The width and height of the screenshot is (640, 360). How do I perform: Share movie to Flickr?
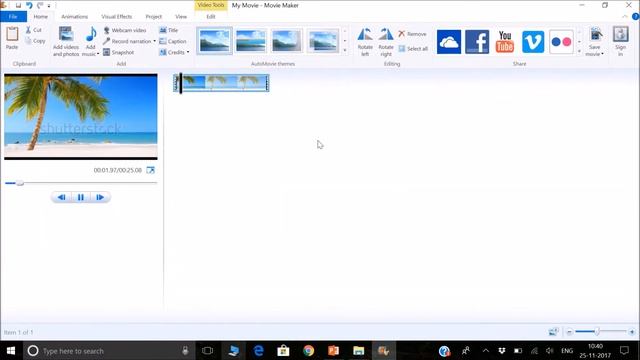[x=561, y=42]
